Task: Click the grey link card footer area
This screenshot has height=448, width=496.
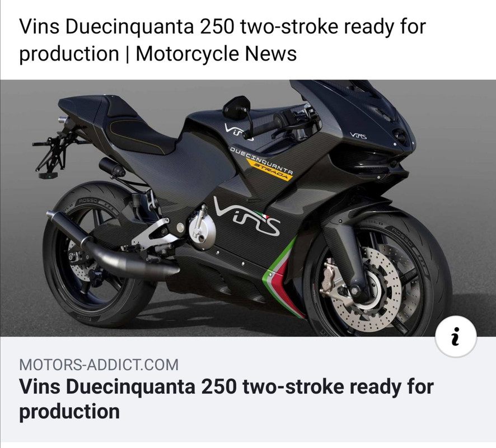Action: tap(248, 389)
